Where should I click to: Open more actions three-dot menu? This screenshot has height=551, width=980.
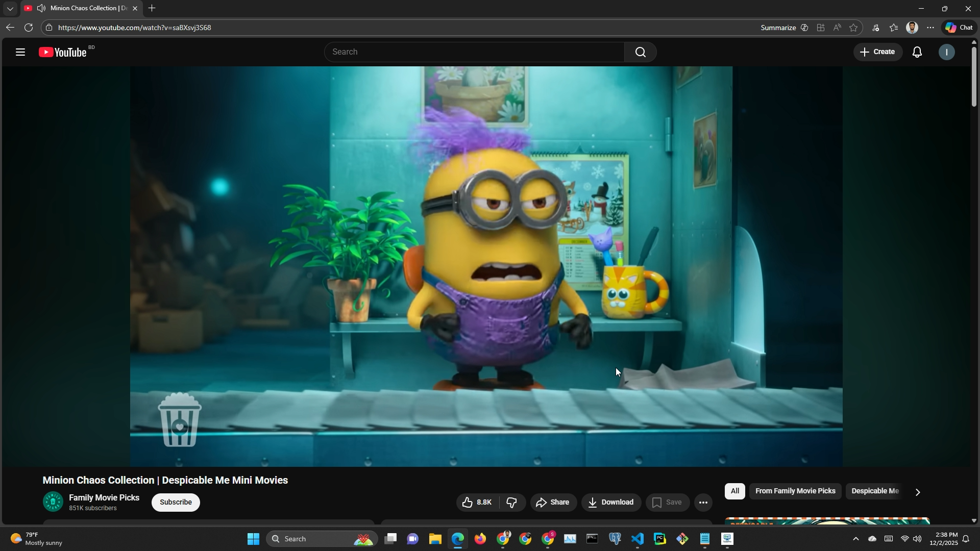(x=703, y=503)
